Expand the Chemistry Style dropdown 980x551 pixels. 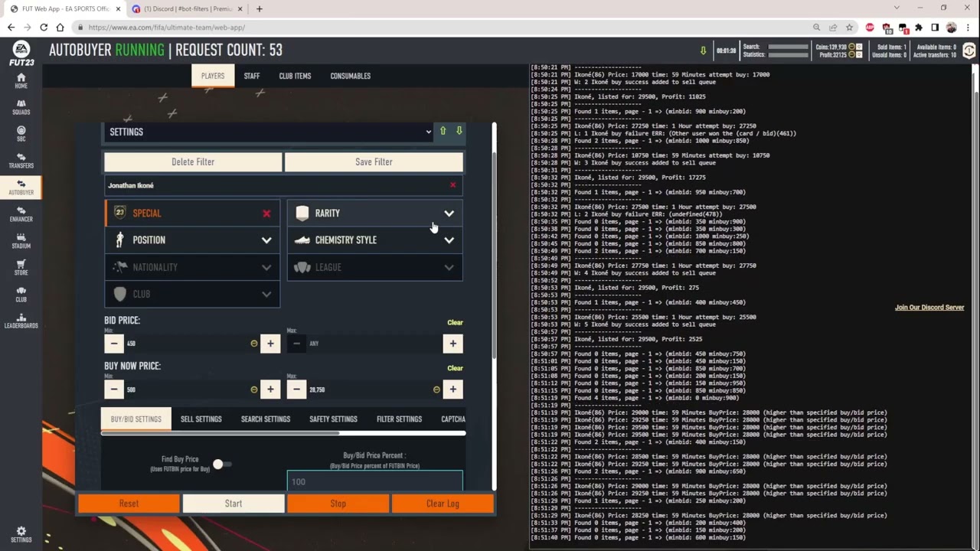(x=375, y=240)
